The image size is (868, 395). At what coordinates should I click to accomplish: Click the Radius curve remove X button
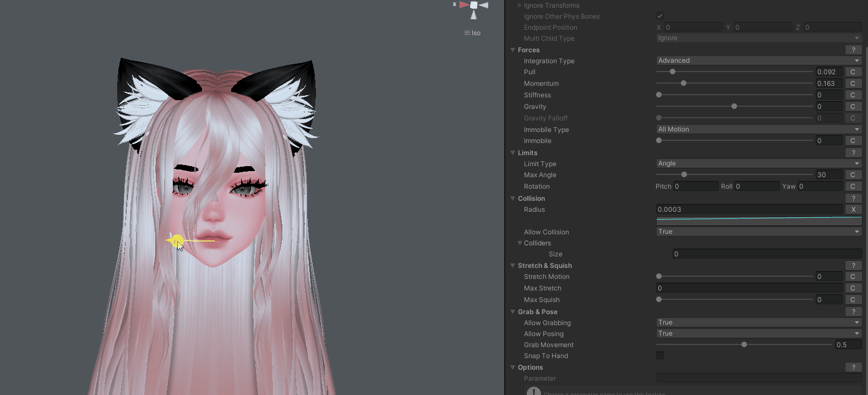tap(853, 210)
